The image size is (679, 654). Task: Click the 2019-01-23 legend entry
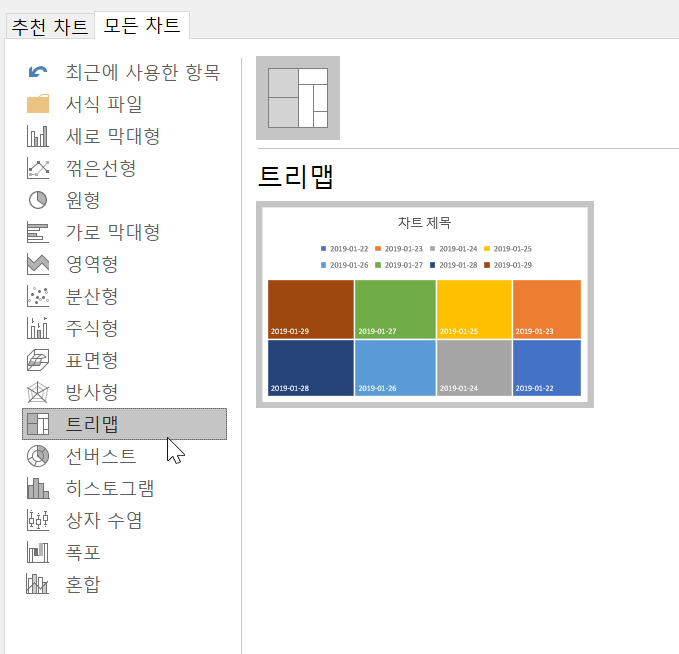(399, 249)
